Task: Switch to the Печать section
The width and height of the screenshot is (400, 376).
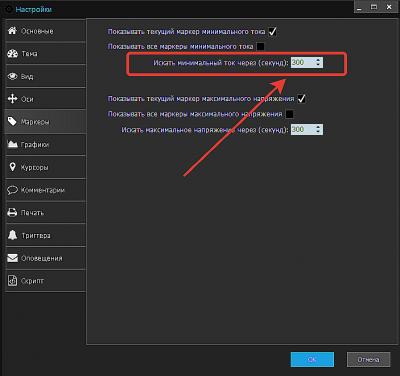Action: 45,212
